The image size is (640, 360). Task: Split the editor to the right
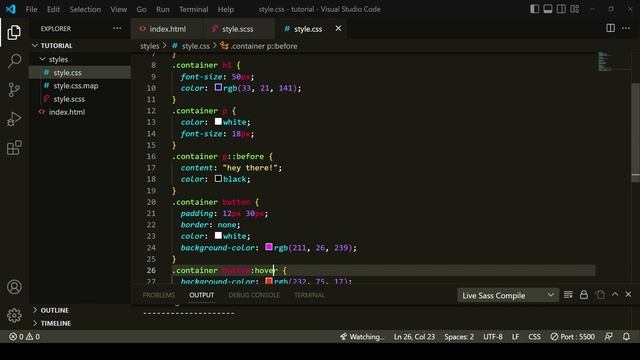[611, 28]
